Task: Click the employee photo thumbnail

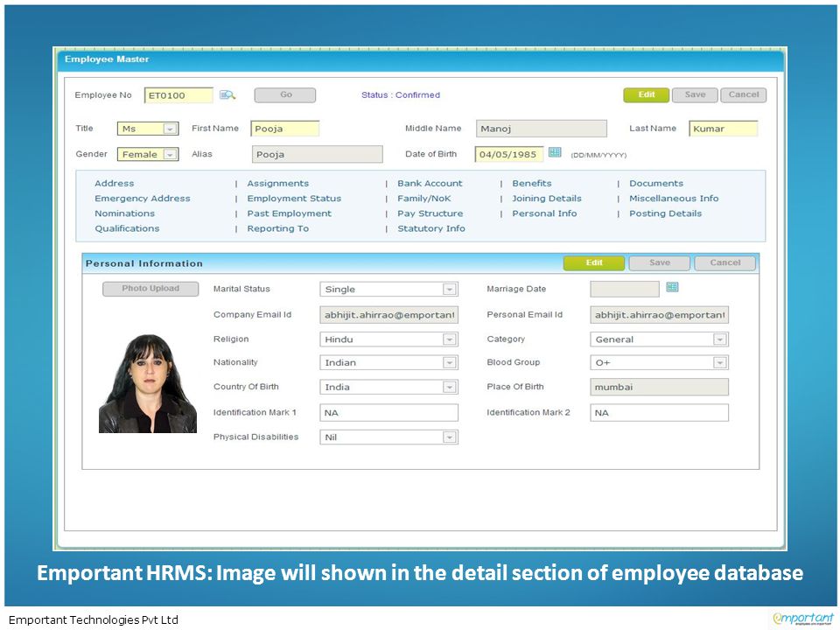Action: [148, 383]
